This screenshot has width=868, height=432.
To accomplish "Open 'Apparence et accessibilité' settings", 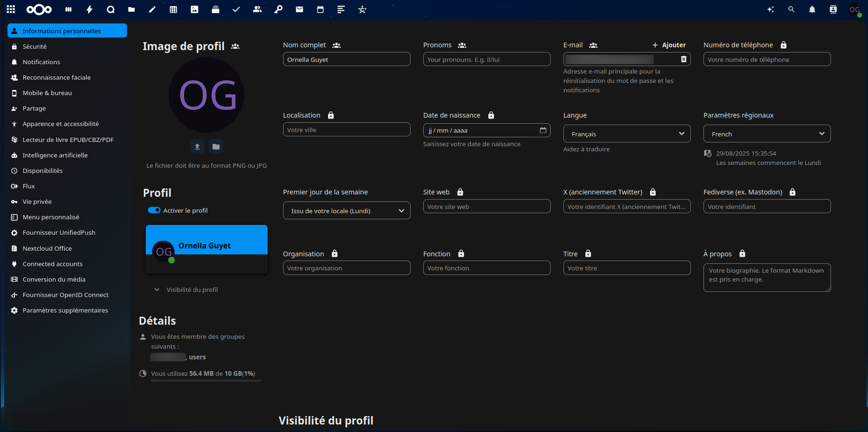I will tap(60, 124).
